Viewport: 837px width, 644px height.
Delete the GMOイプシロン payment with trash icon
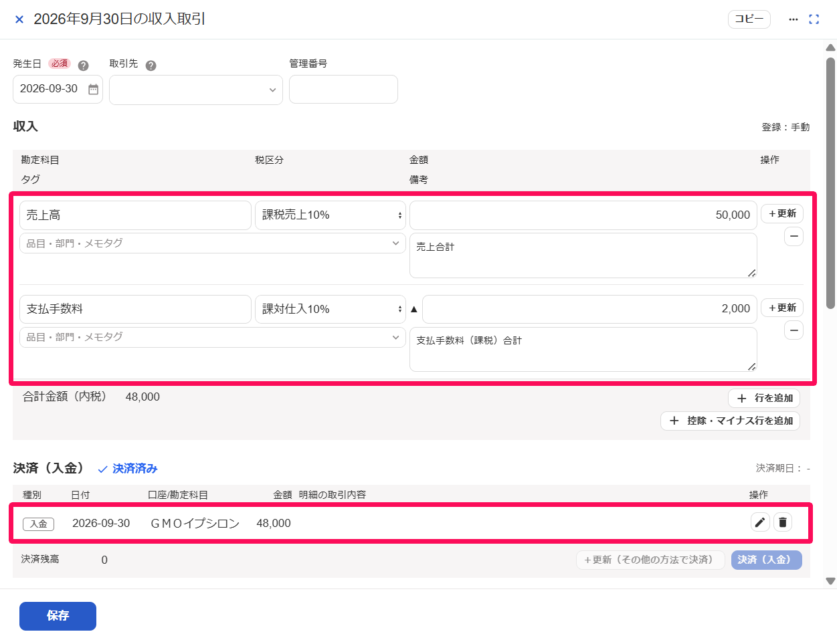(783, 522)
